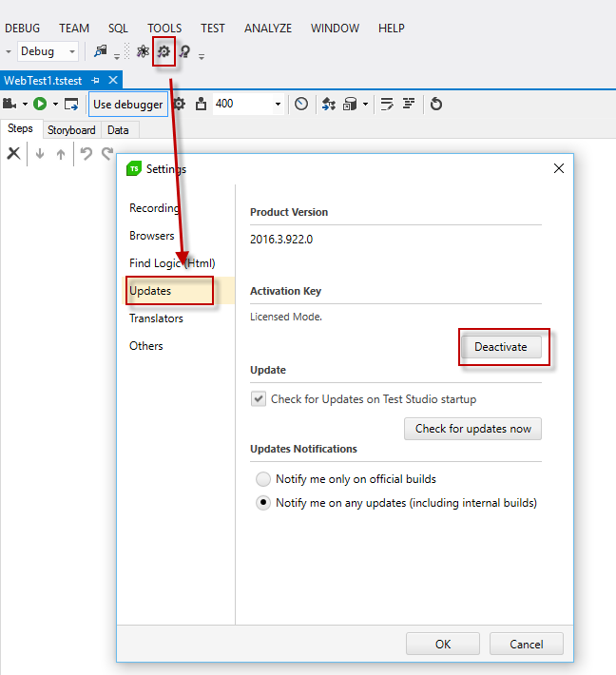Select Notify me only on official builds

point(263,479)
